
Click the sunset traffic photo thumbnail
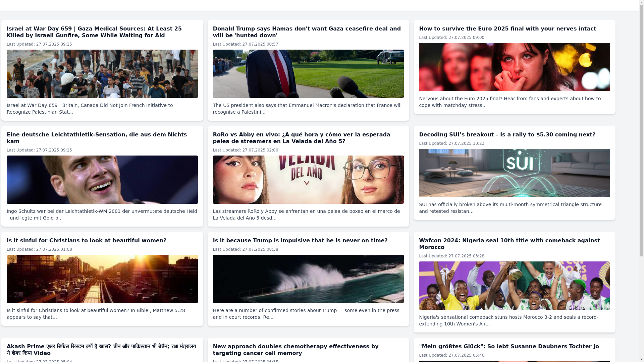(x=102, y=279)
